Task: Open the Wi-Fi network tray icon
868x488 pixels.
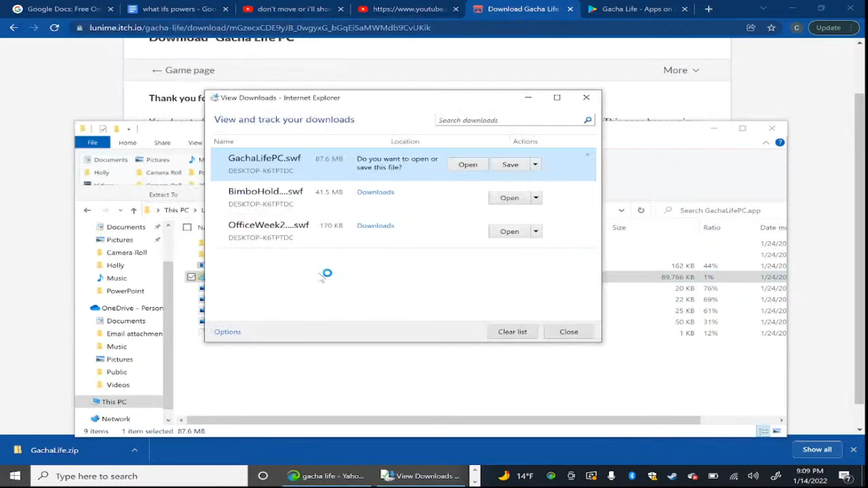Action: pos(734,476)
